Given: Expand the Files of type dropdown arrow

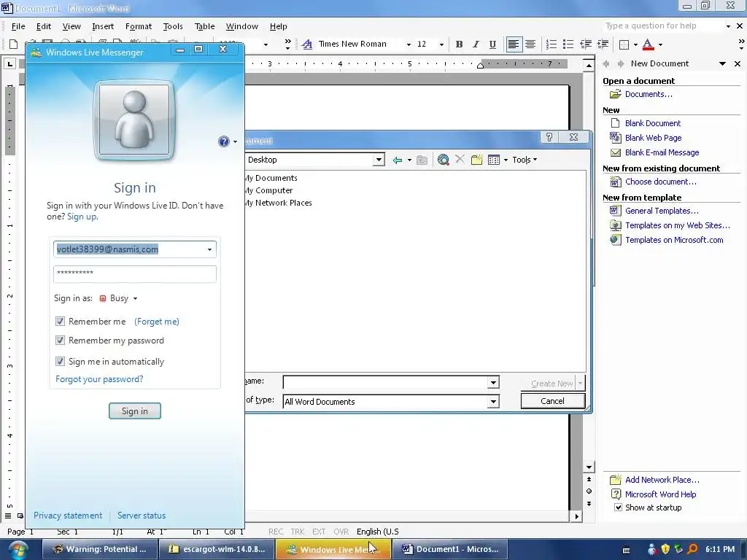Looking at the screenshot, I should 493,402.
